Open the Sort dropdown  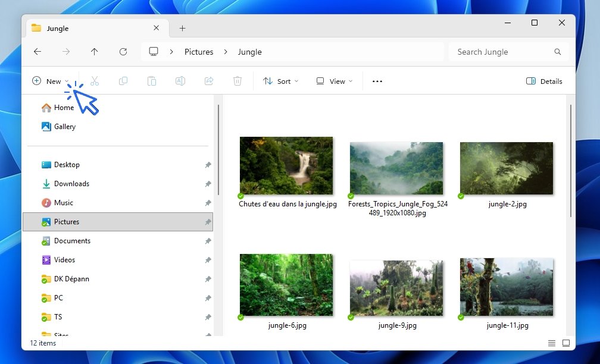pos(280,81)
